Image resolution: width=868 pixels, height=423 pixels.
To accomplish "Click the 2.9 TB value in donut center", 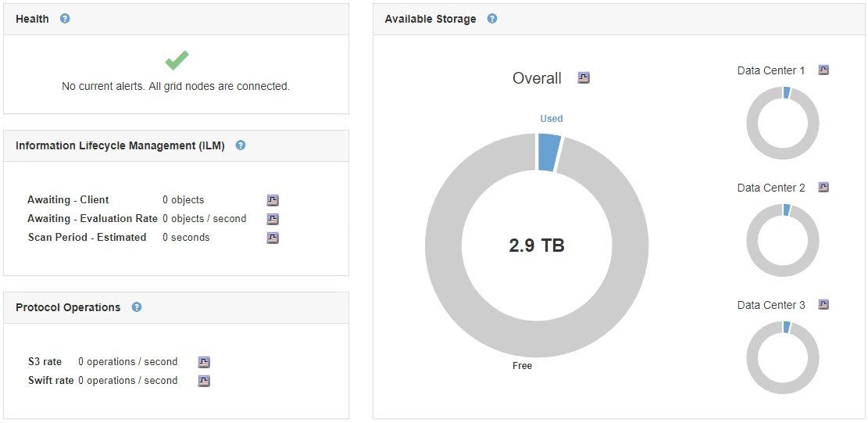I will (x=537, y=246).
